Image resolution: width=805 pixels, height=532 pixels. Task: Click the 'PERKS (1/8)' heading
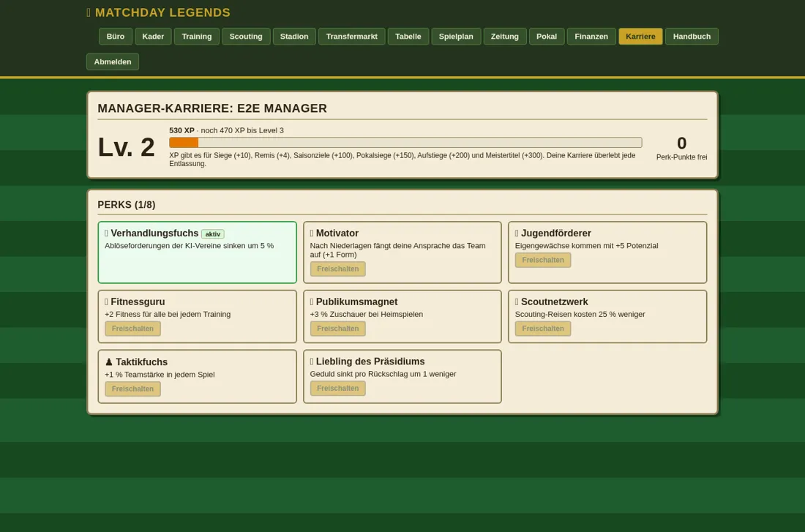coord(127,205)
